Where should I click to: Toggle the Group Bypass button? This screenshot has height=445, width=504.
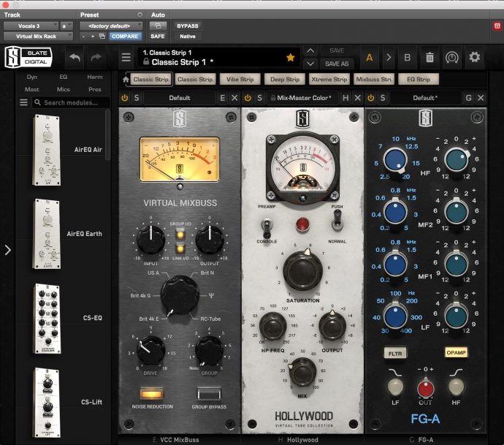click(209, 394)
